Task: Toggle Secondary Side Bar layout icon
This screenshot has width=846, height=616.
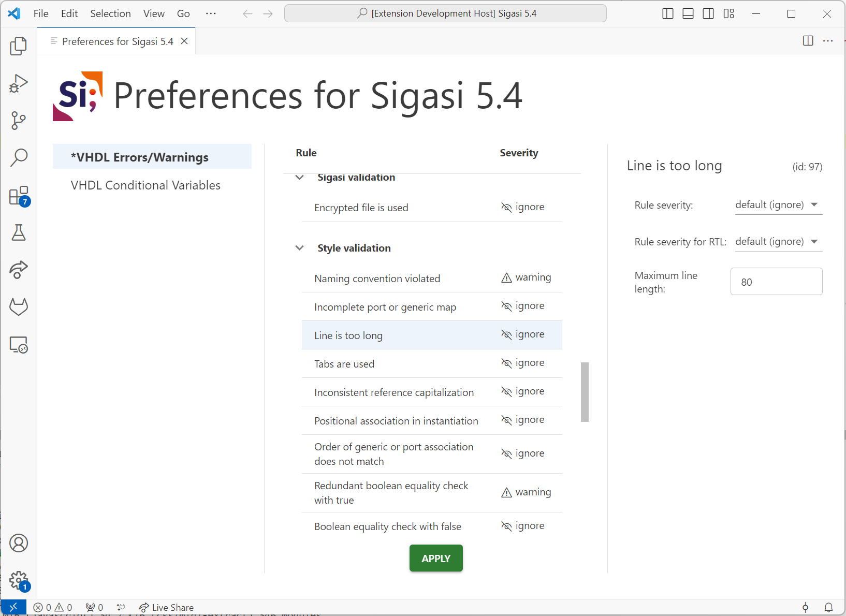Action: [x=708, y=14]
